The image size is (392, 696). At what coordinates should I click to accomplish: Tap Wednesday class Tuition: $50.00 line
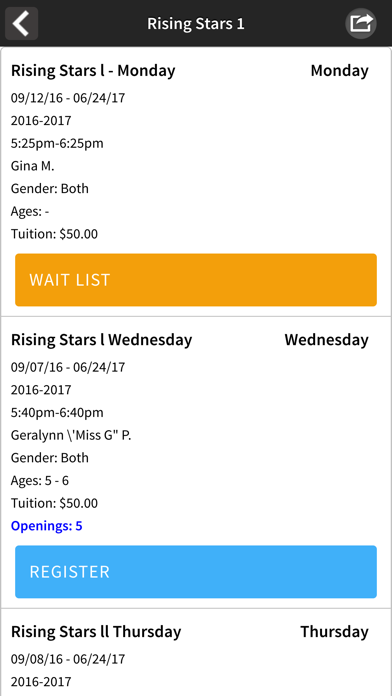coord(54,503)
